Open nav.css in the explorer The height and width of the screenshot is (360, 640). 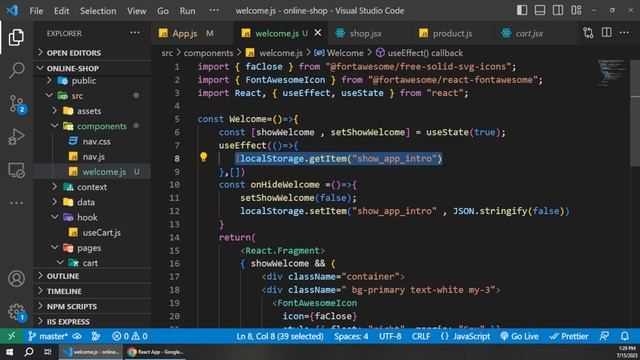(x=96, y=142)
